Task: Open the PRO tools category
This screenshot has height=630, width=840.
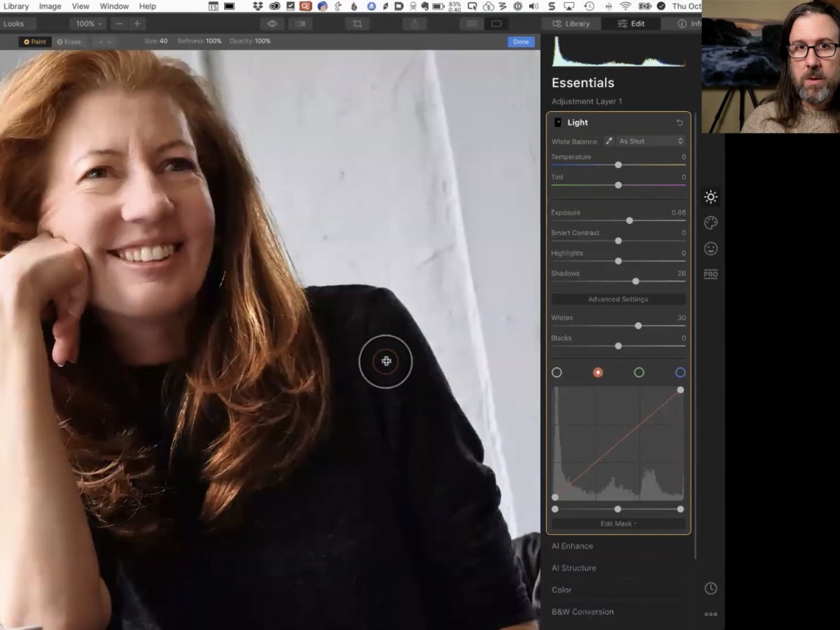Action: coord(710,274)
